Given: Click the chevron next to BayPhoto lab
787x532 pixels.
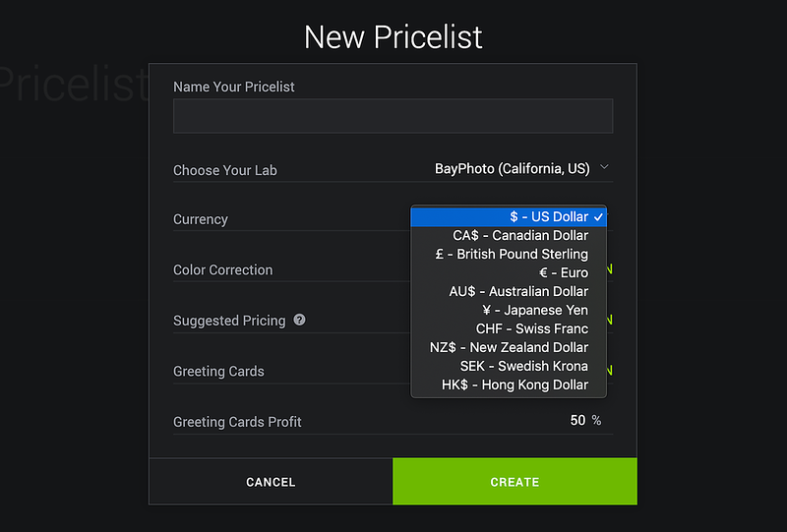Looking at the screenshot, I should tap(604, 167).
